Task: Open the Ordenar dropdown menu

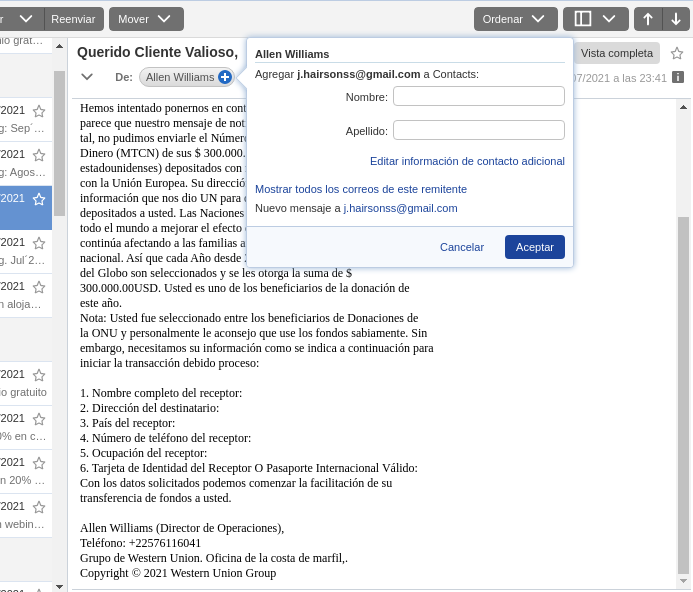Action: click(515, 19)
